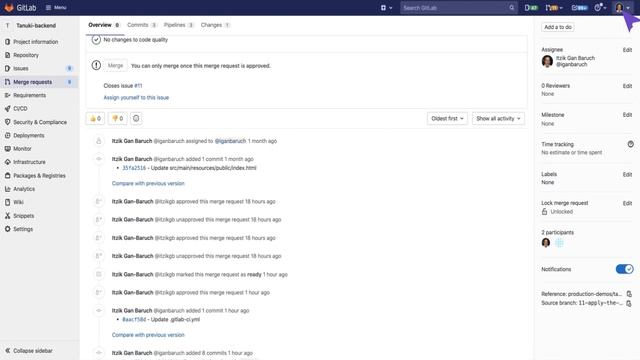This screenshot has height=360, width=640.
Task: Open Security & Compliance in sidebar
Action: pyautogui.click(x=40, y=122)
